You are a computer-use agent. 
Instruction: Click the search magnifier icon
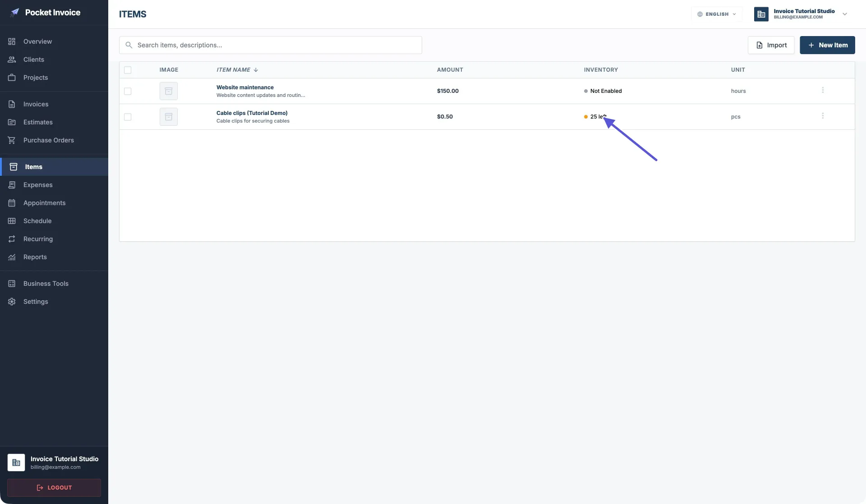[x=129, y=45]
